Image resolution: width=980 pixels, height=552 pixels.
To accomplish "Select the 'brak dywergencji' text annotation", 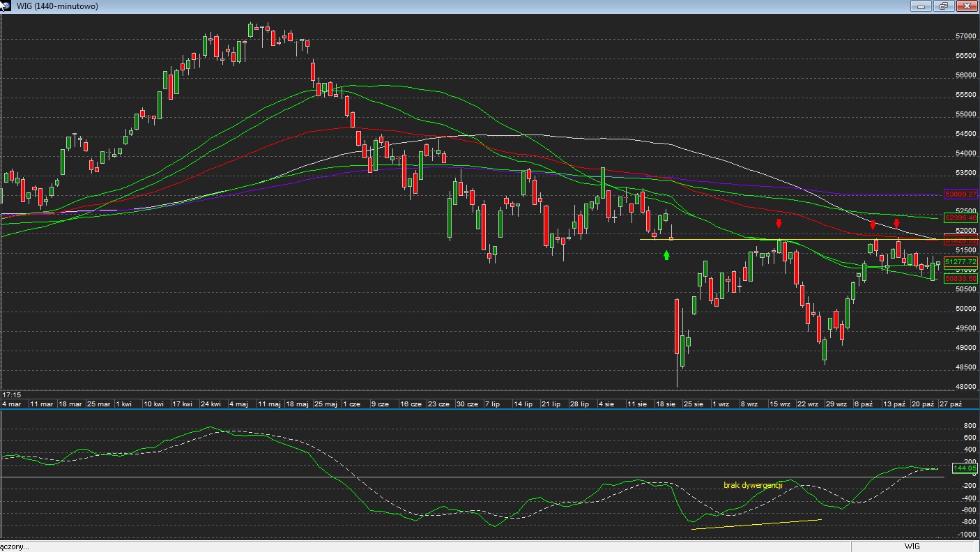I will (x=753, y=484).
